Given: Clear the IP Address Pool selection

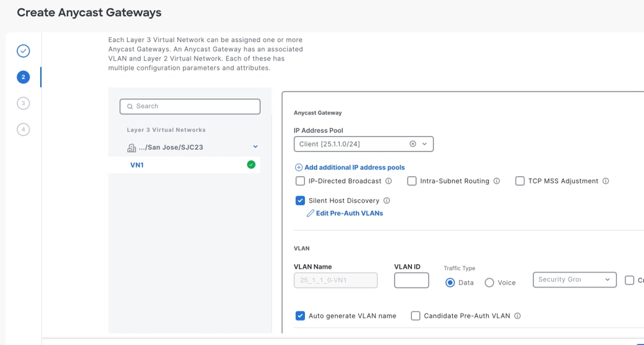Looking at the screenshot, I should click(x=413, y=144).
